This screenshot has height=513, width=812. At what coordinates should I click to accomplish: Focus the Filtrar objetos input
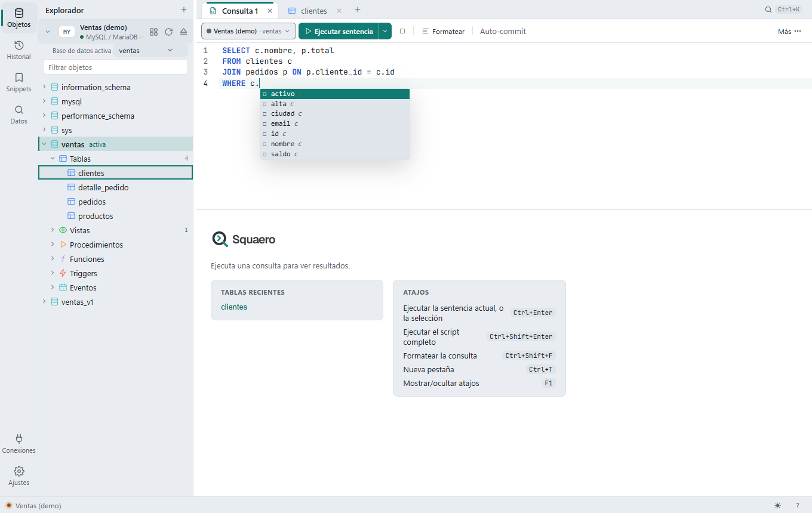pyautogui.click(x=115, y=67)
